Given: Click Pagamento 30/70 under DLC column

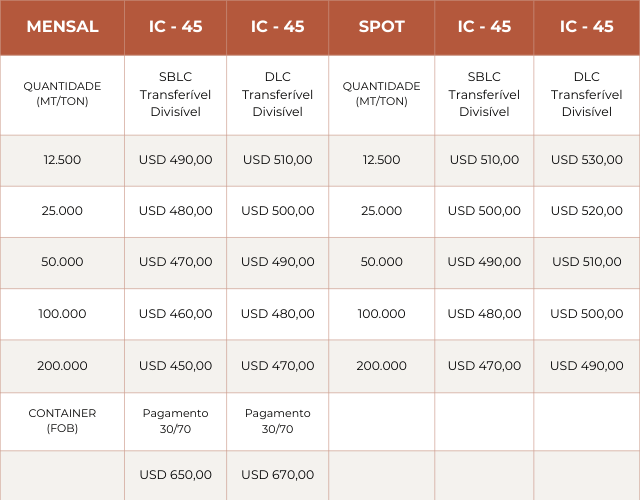Looking at the screenshot, I should coord(278,421).
